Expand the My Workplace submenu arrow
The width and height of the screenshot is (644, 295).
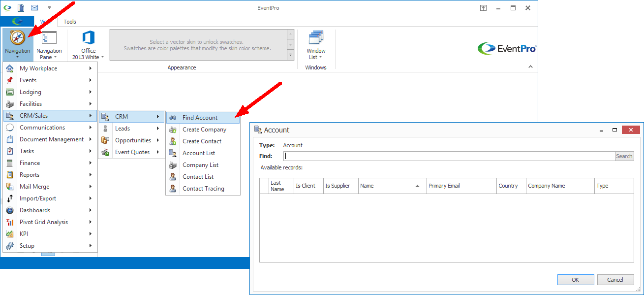pos(91,68)
